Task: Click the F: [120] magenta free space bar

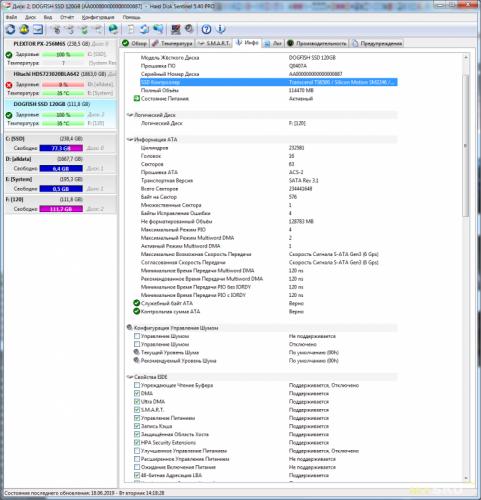Action: pyautogui.click(x=61, y=209)
